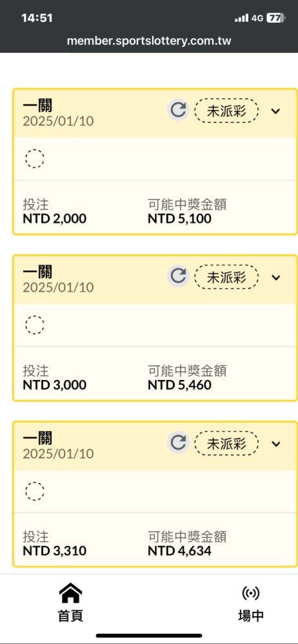Image resolution: width=298 pixels, height=644 pixels.
Task: Select dashed circle in the NTD 3,000 bet card
Action: click(x=35, y=325)
